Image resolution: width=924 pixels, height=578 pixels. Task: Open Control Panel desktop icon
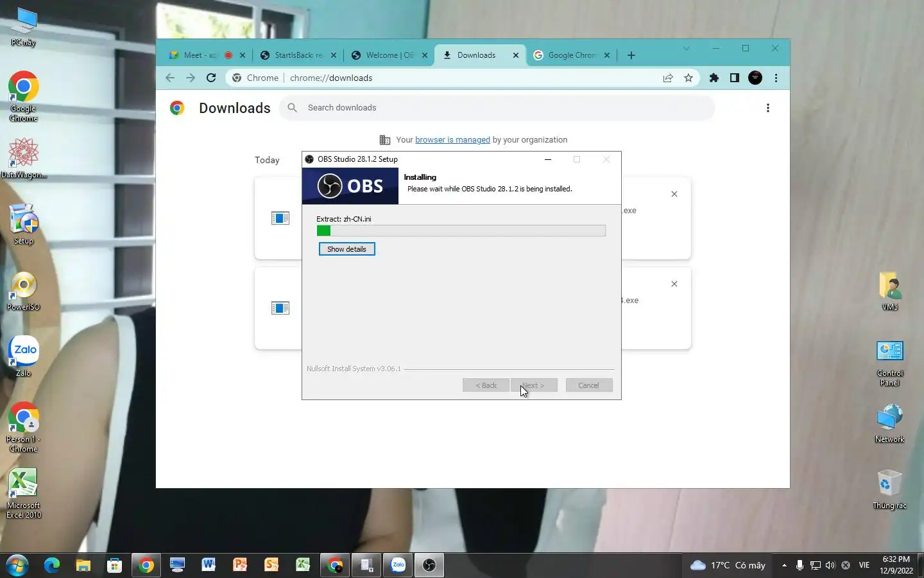(x=890, y=363)
